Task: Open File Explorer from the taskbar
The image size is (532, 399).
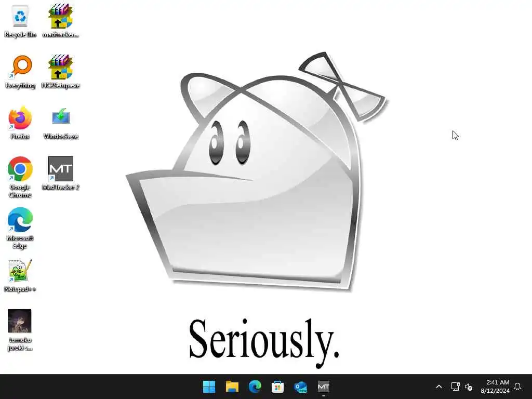Action: tap(232, 387)
